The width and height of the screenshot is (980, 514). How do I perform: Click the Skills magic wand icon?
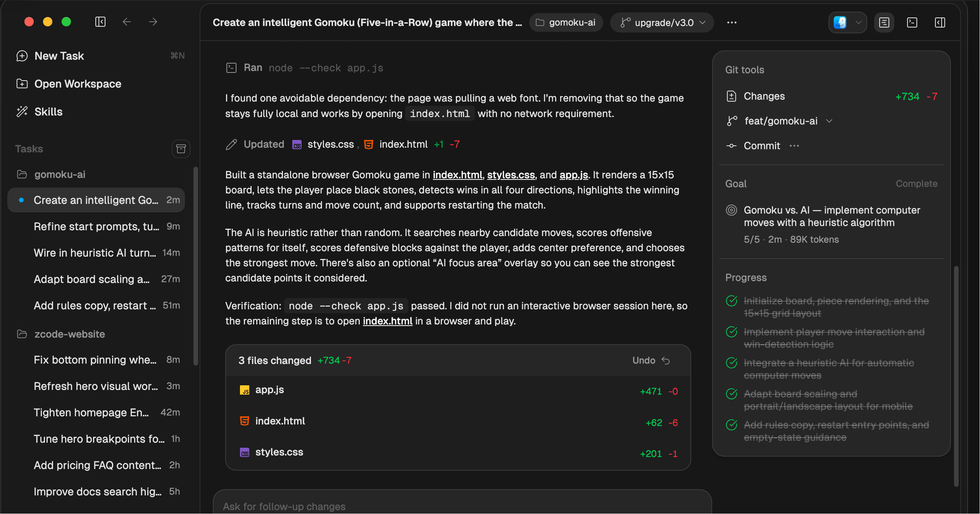point(22,112)
